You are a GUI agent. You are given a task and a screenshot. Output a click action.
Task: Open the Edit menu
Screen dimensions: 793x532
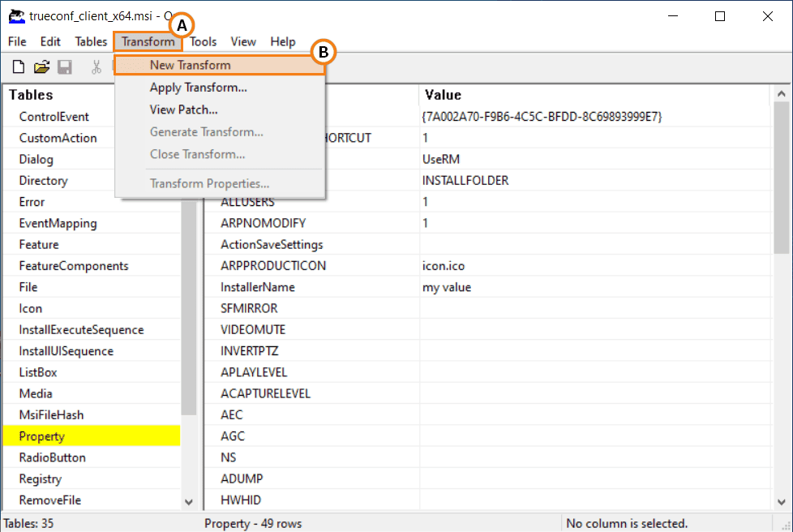coord(50,41)
